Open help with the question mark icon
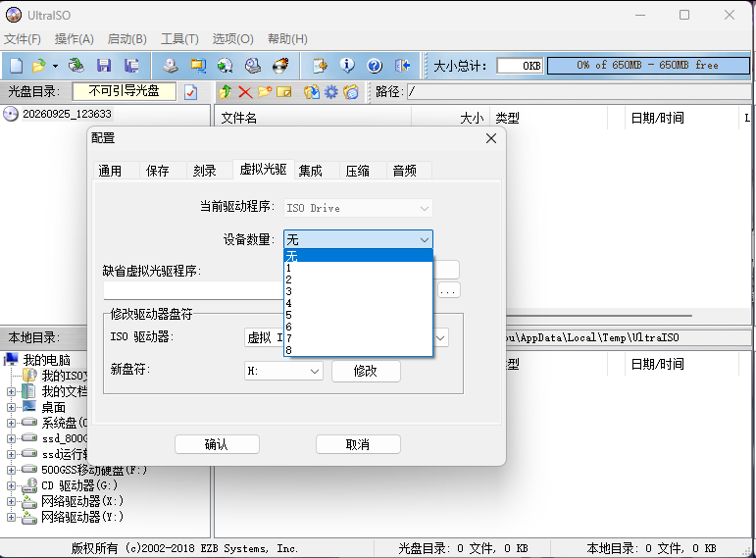The height and width of the screenshot is (558, 756). [x=375, y=65]
